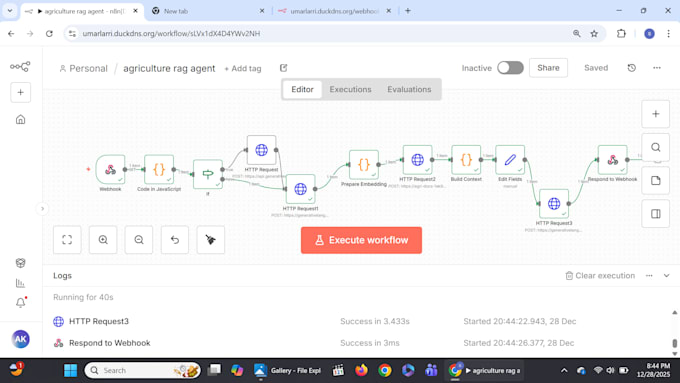The image size is (680, 383).
Task: Select the HTTP Request node
Action: pyautogui.click(x=262, y=150)
